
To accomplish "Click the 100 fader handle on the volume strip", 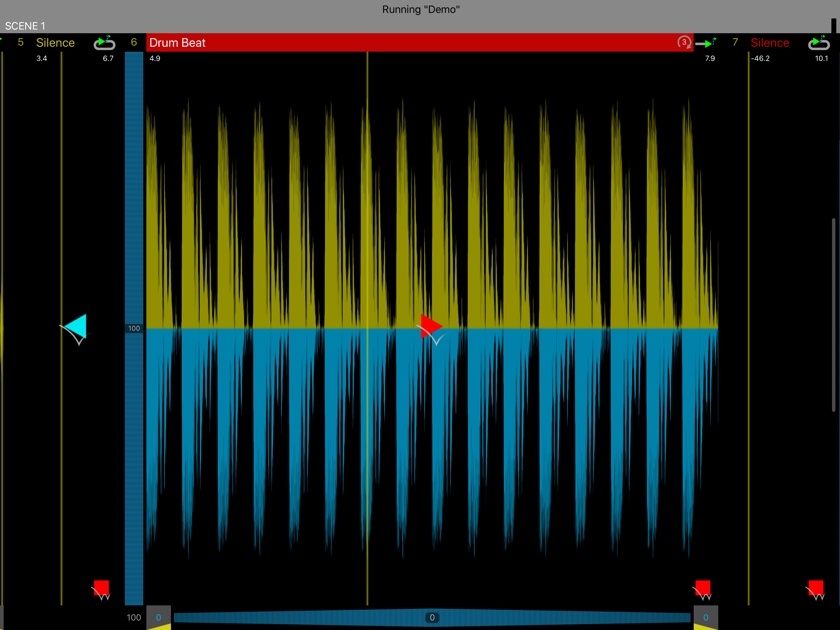I will tap(134, 328).
